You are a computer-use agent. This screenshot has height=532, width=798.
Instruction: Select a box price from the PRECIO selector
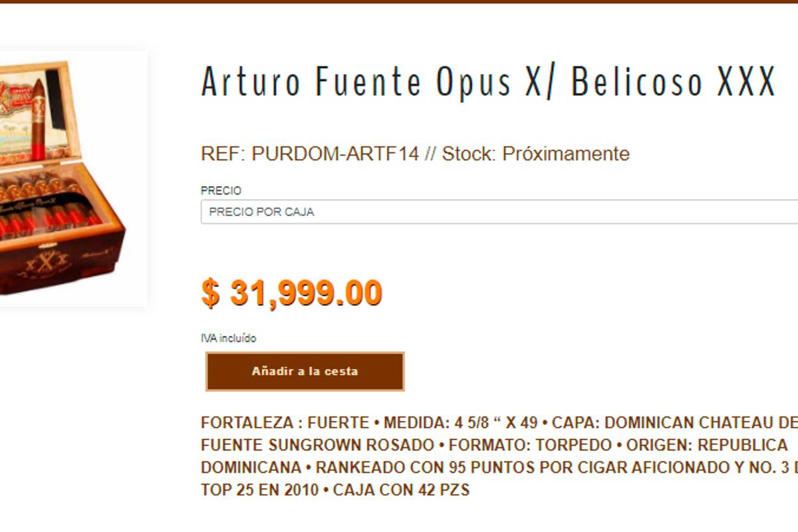(x=465, y=213)
